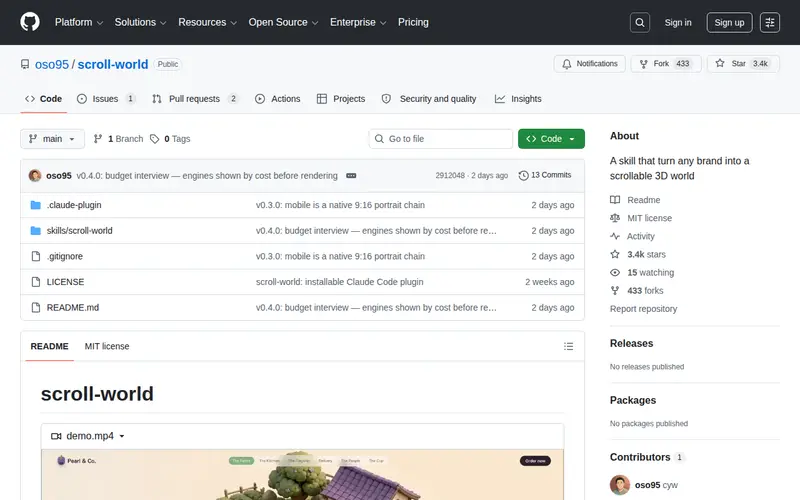Click the search magnifier icon in header
This screenshot has width=800, height=500.
pos(640,22)
